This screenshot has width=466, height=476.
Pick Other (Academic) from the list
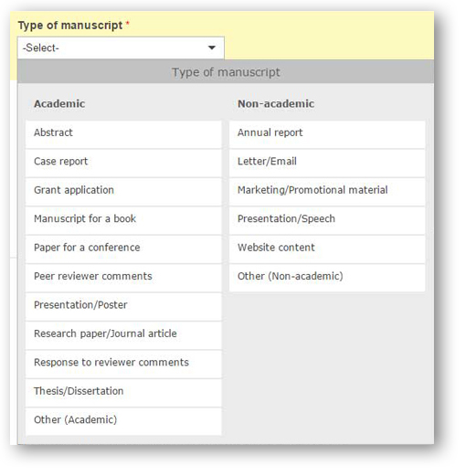click(x=123, y=421)
